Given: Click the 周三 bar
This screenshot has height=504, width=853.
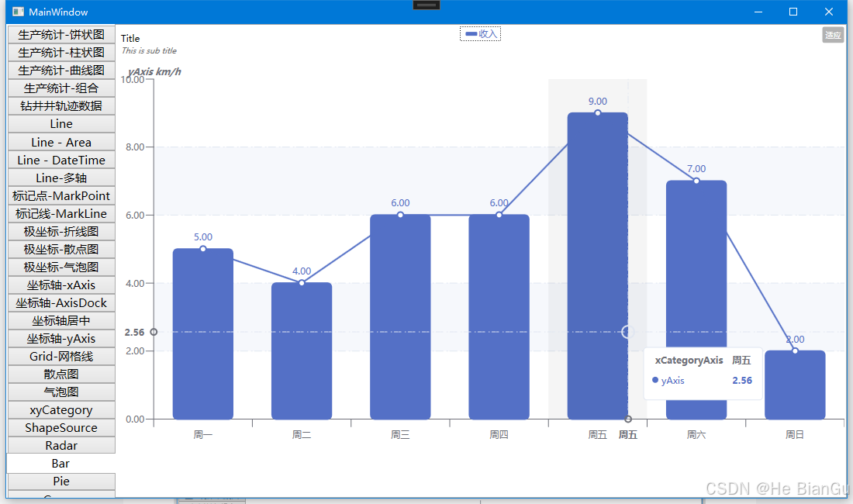Looking at the screenshot, I should pos(400,317).
